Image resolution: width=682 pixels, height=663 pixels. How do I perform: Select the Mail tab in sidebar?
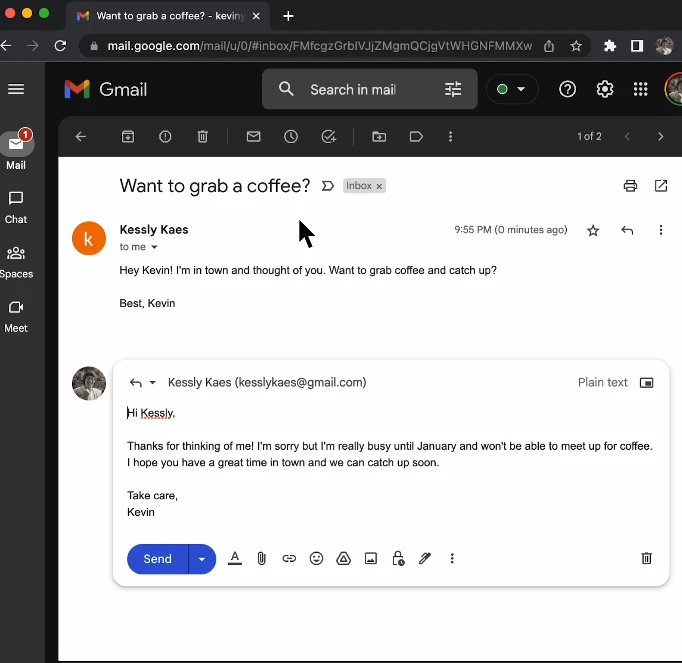click(x=16, y=150)
